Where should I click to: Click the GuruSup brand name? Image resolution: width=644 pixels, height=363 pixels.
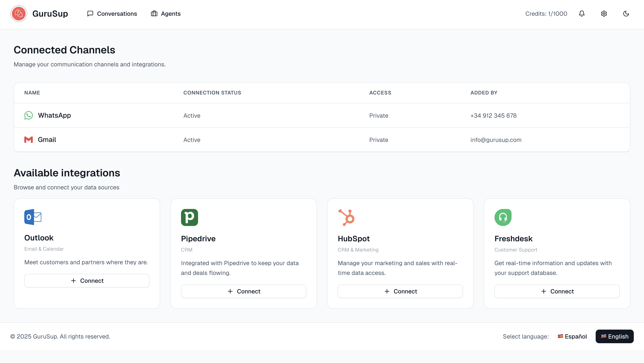[50, 14]
